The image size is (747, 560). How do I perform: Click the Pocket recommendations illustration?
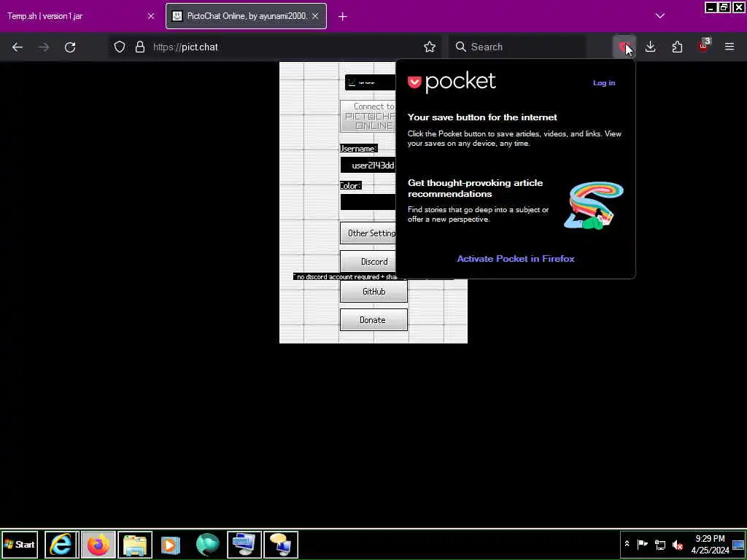pos(594,205)
